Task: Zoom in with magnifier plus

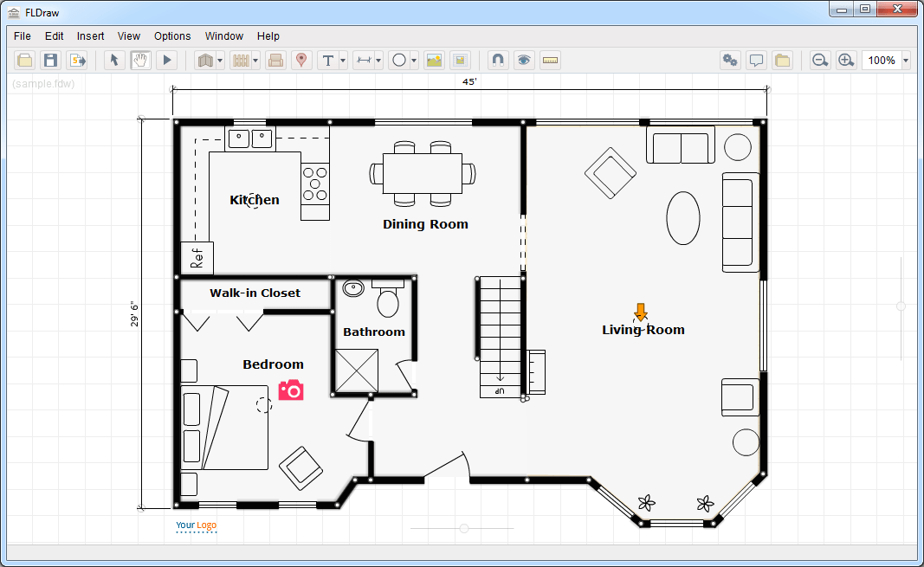Action: 845,60
